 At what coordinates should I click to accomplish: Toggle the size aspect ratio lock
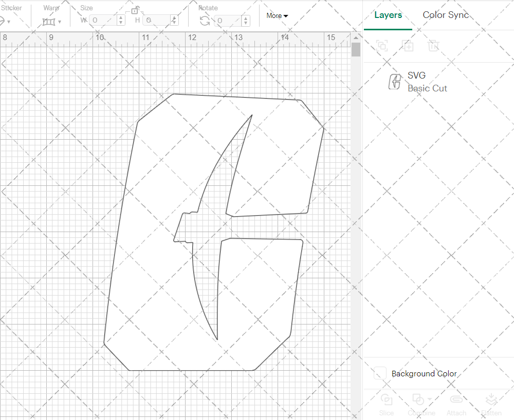click(135, 10)
